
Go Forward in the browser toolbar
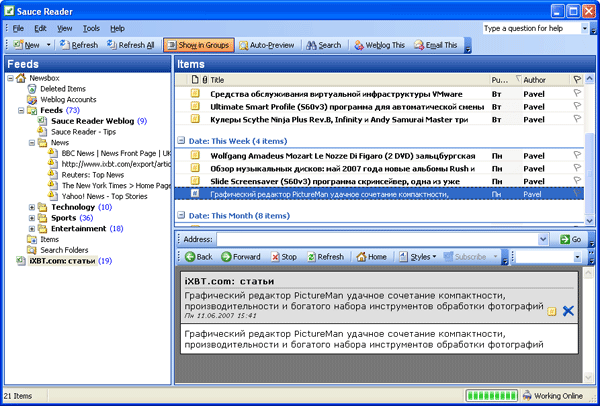click(x=241, y=257)
